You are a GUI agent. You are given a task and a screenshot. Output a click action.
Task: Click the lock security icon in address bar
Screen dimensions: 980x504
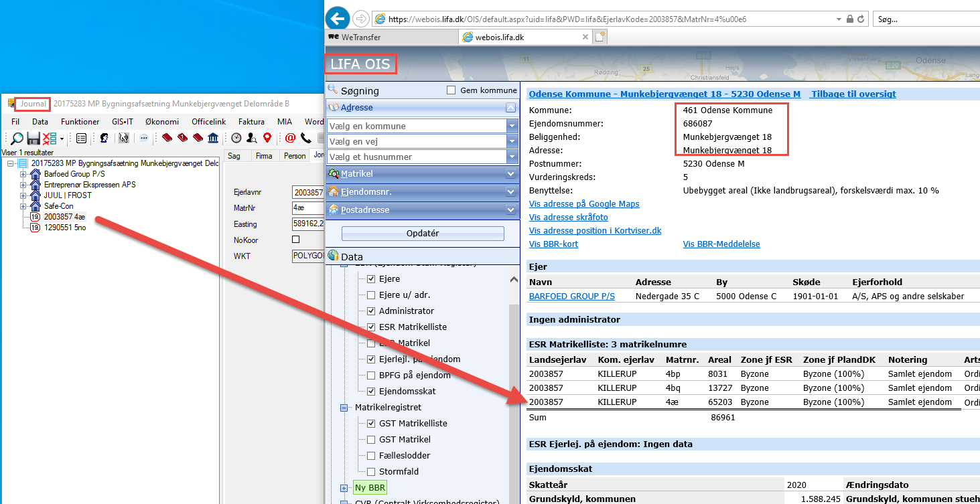(849, 19)
